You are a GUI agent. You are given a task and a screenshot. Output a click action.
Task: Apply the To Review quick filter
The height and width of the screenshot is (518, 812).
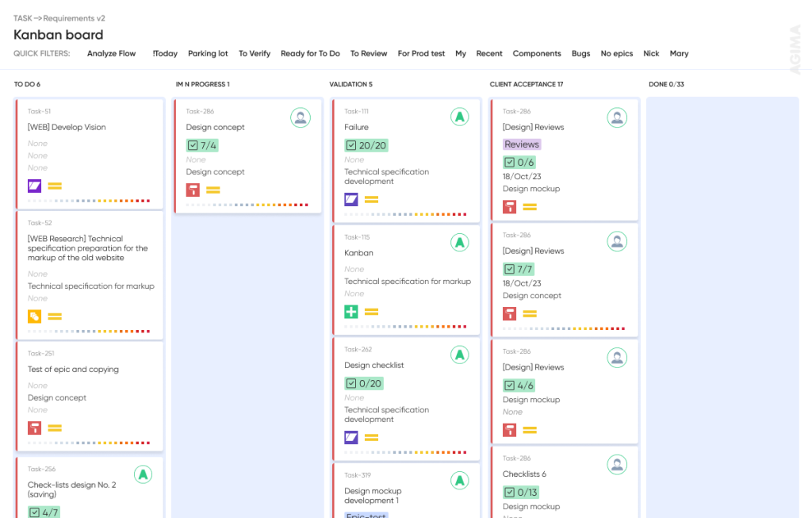[369, 53]
